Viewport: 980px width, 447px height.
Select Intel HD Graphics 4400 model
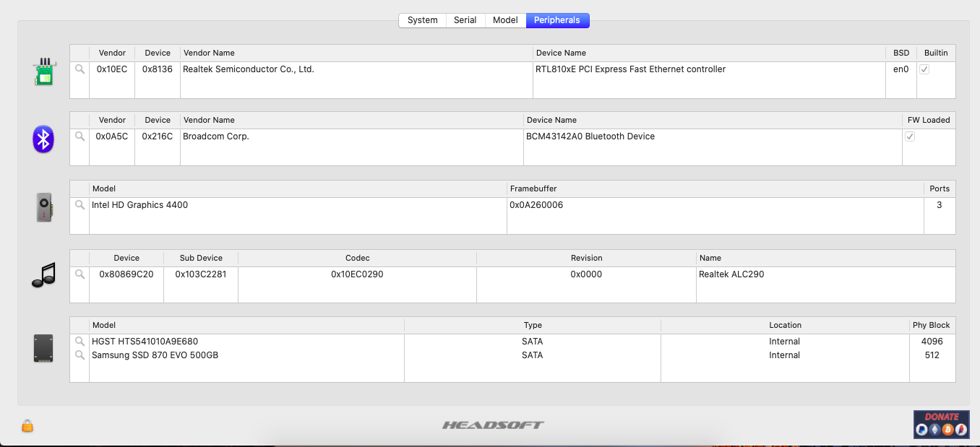pyautogui.click(x=139, y=205)
